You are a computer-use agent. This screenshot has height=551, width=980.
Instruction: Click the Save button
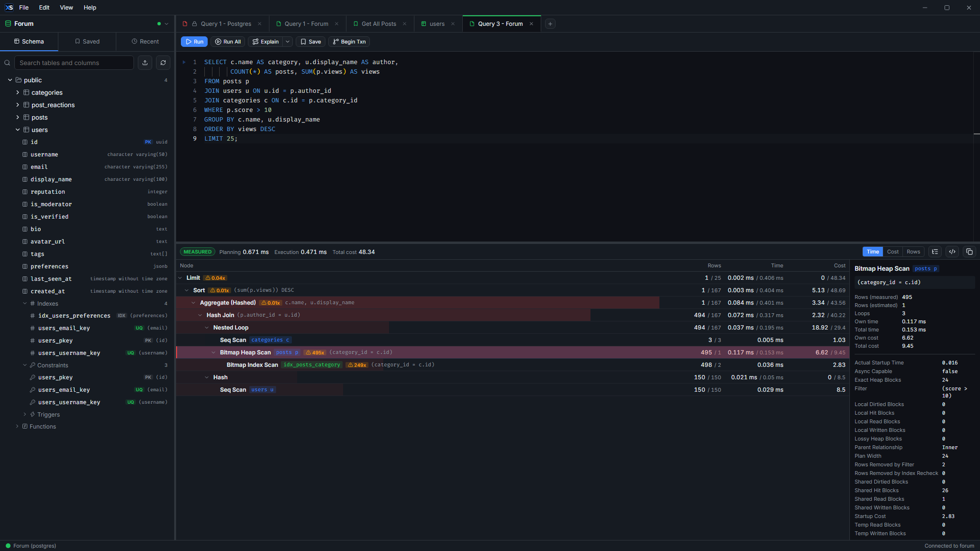click(x=311, y=42)
